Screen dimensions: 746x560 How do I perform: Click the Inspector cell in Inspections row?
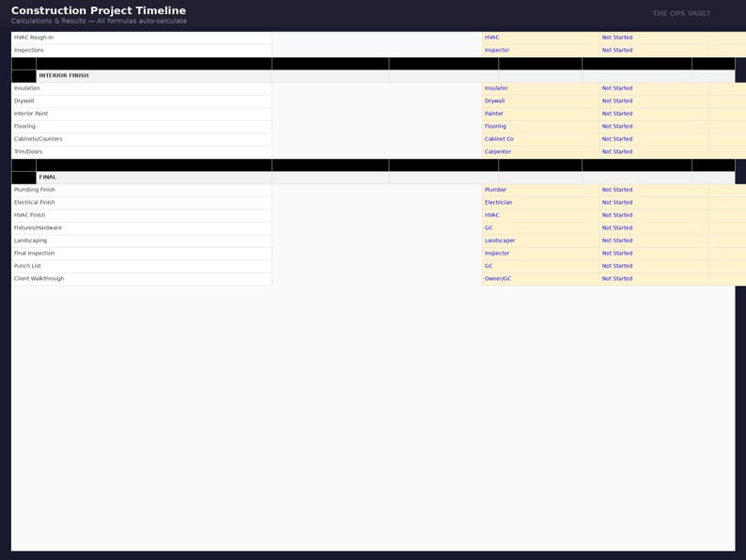pos(540,51)
